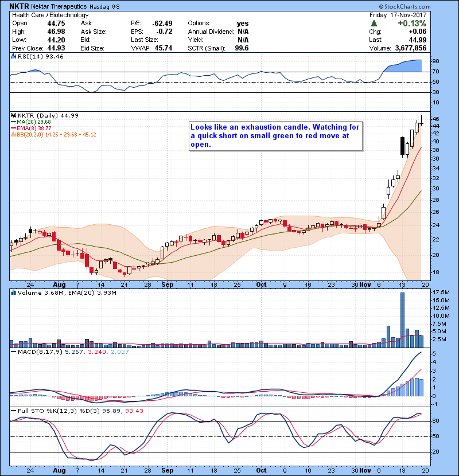Click the Volume 3.68M, EMA(20) 3.93M label
Image resolution: width=459 pixels, height=476 pixels.
[67, 292]
